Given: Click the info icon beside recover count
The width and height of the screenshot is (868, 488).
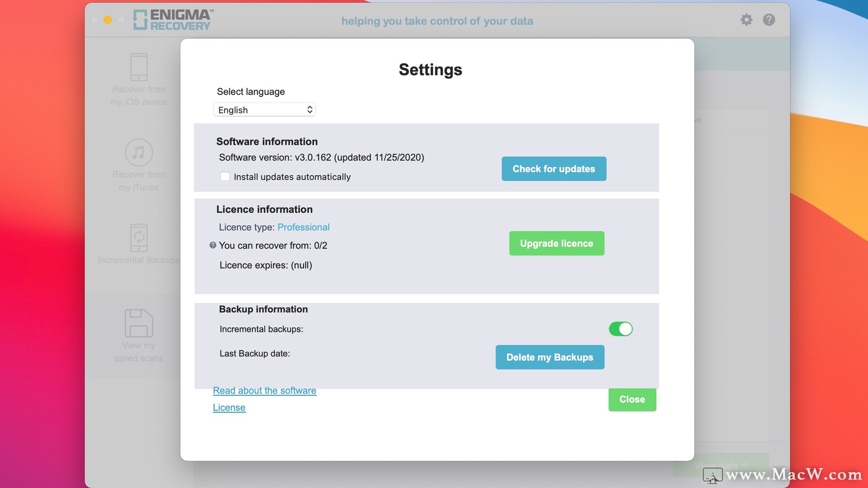Looking at the screenshot, I should [212, 245].
